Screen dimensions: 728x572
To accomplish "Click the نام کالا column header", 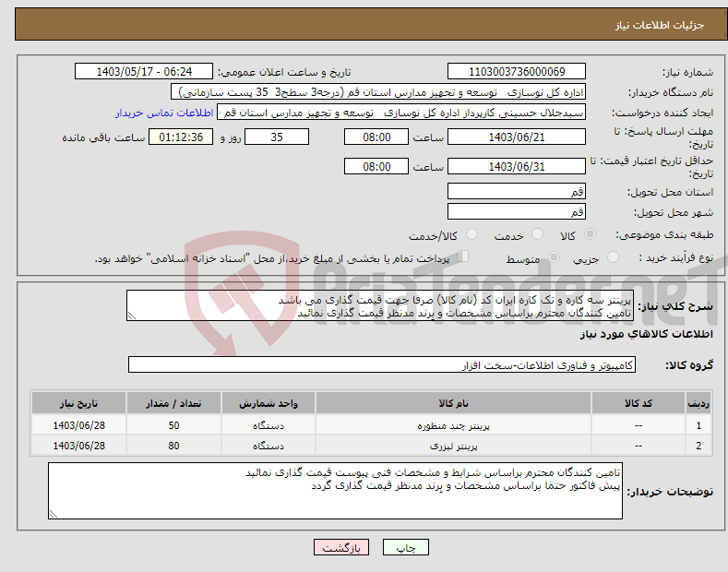I will 453,403.
